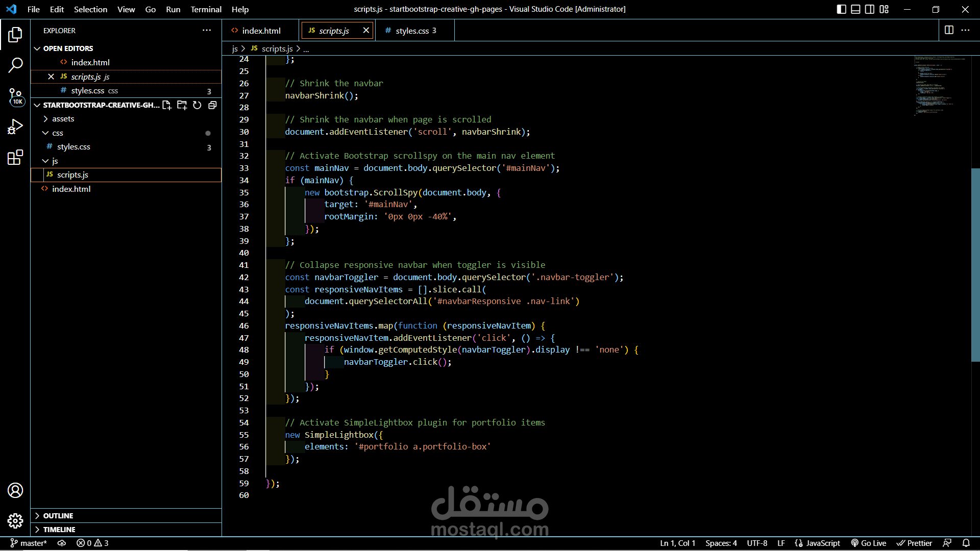Start Go Live server

click(x=868, y=543)
